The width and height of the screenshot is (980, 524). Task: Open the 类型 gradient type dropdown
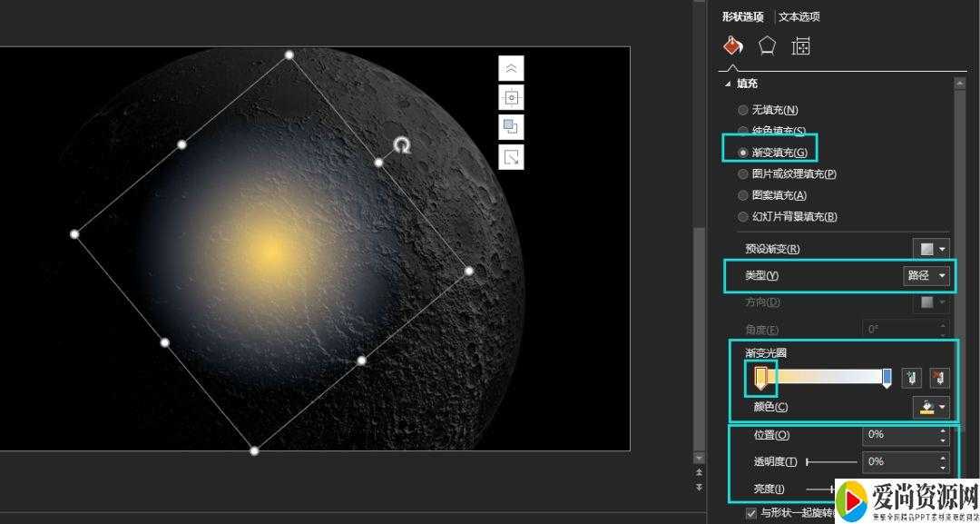coord(926,275)
